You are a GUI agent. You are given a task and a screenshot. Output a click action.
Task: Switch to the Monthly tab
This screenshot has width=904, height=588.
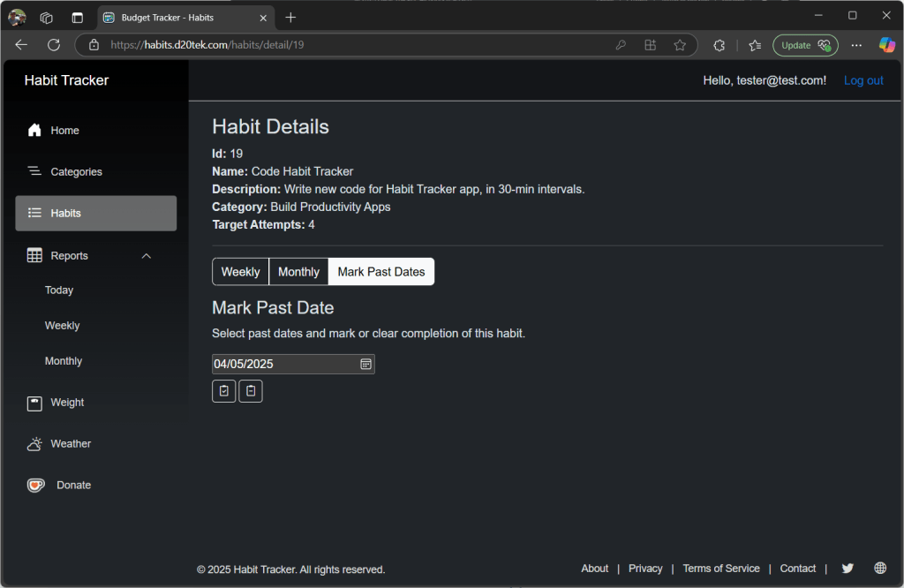[298, 272]
